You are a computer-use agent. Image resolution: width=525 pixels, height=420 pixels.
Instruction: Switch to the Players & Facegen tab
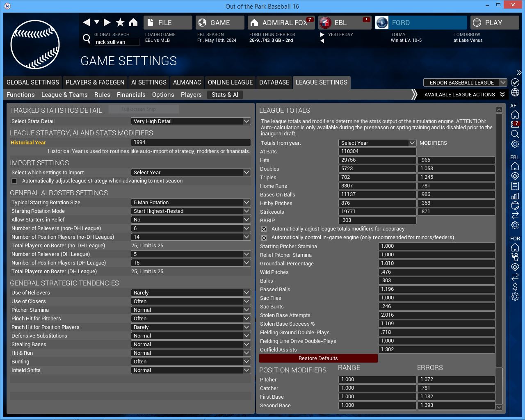click(95, 82)
